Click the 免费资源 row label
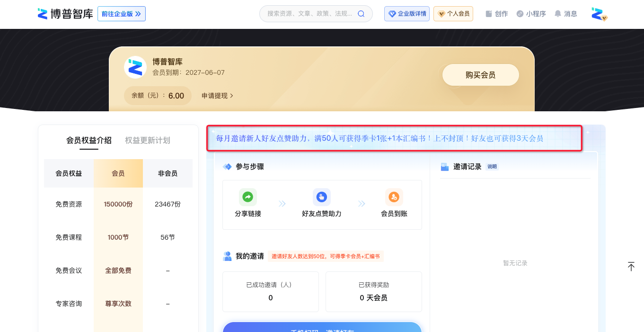Viewport: 644px width, 332px height. click(x=69, y=204)
